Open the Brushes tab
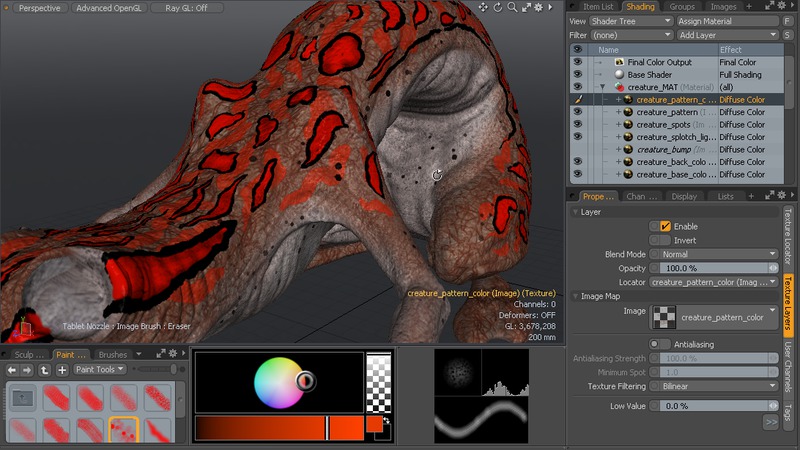 113,354
